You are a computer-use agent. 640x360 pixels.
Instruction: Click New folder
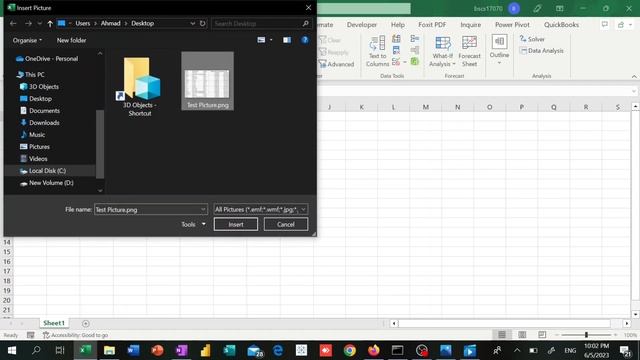coord(71,40)
